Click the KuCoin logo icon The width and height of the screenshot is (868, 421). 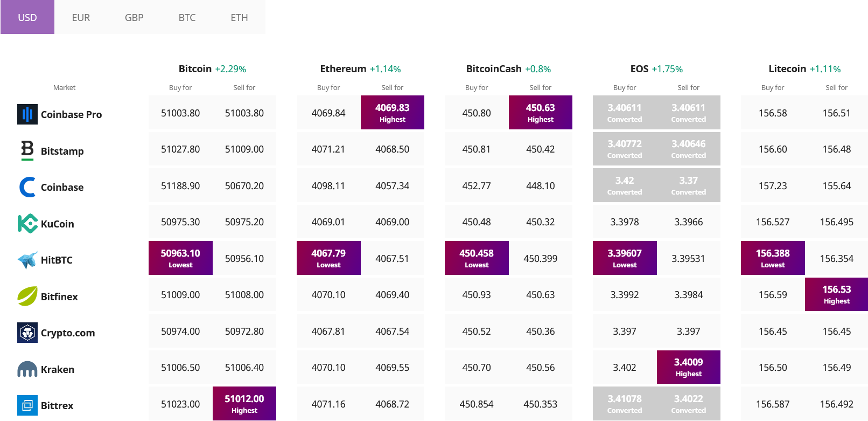[x=27, y=223]
